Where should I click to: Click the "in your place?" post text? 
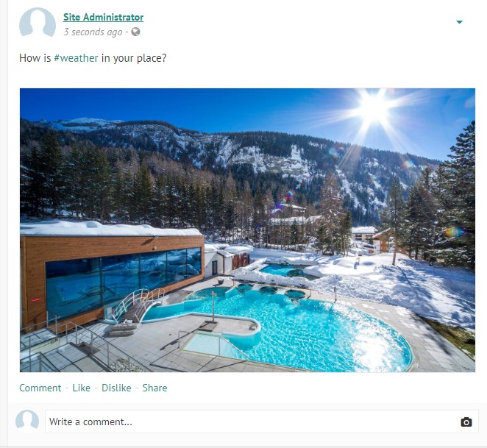[134, 58]
